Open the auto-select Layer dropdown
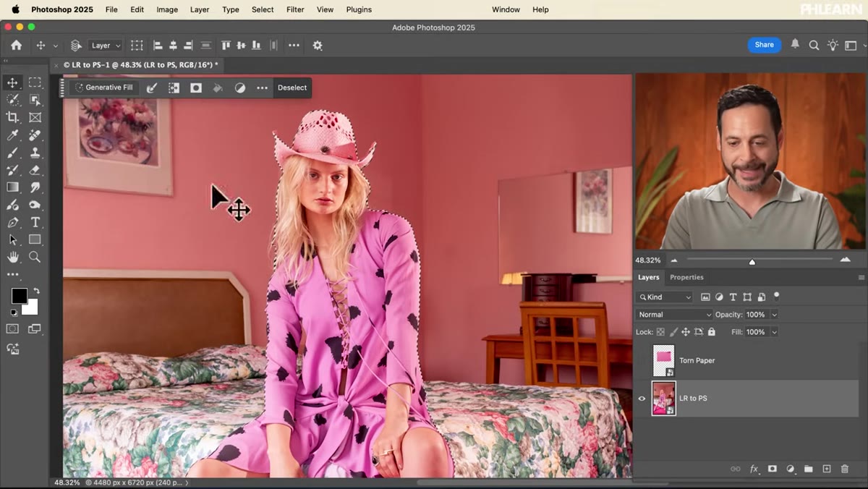This screenshot has width=868, height=489. (x=106, y=46)
